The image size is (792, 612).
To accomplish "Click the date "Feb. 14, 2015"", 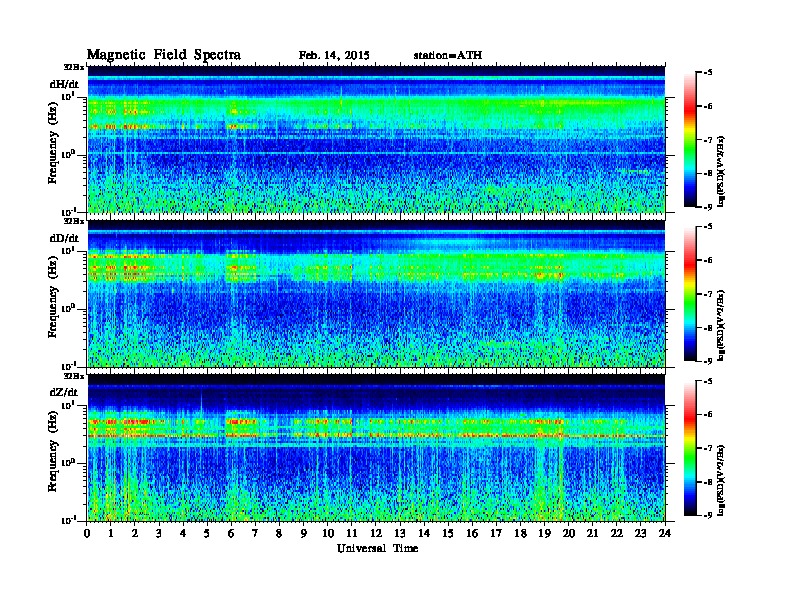I will [x=334, y=55].
